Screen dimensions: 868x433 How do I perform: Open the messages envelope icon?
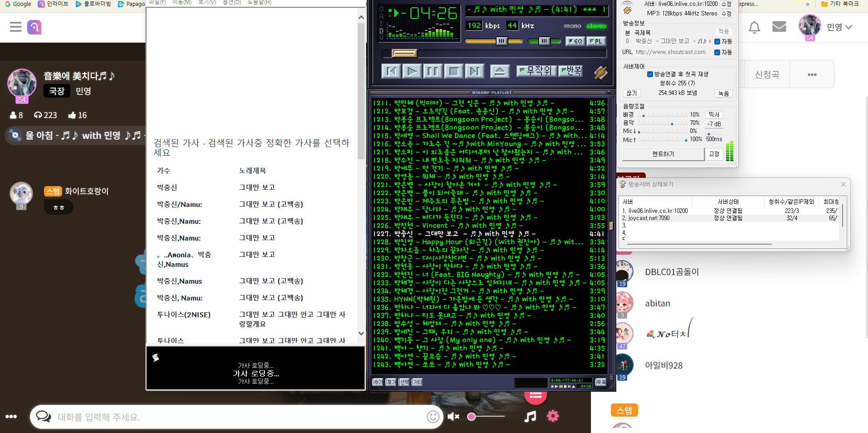pos(779,27)
